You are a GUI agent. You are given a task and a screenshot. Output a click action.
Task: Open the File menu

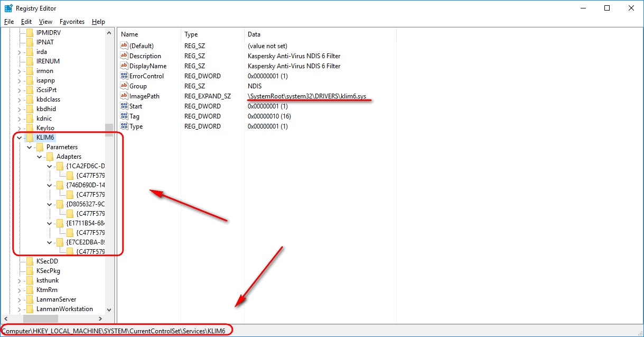(8, 22)
